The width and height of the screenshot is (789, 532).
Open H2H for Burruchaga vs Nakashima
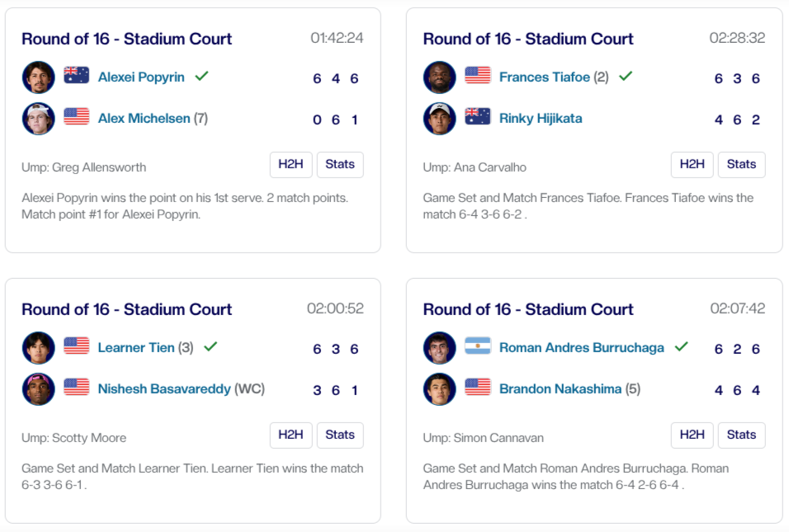[692, 435]
